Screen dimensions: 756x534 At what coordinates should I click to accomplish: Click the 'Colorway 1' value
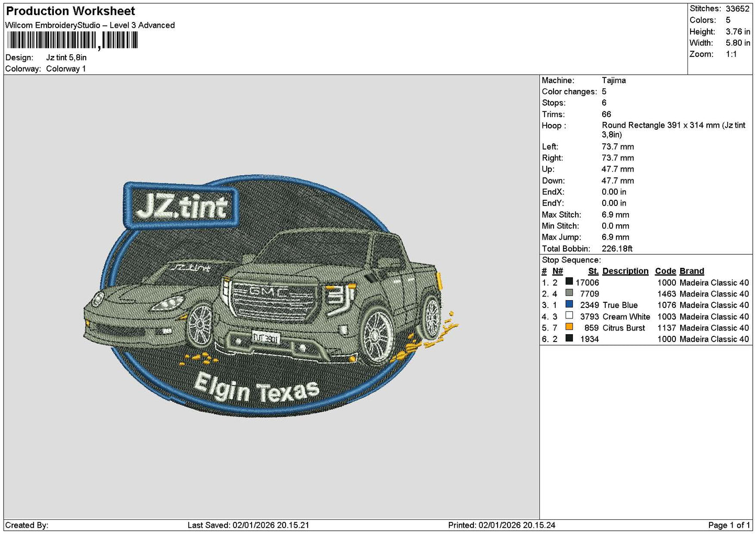tap(66, 69)
